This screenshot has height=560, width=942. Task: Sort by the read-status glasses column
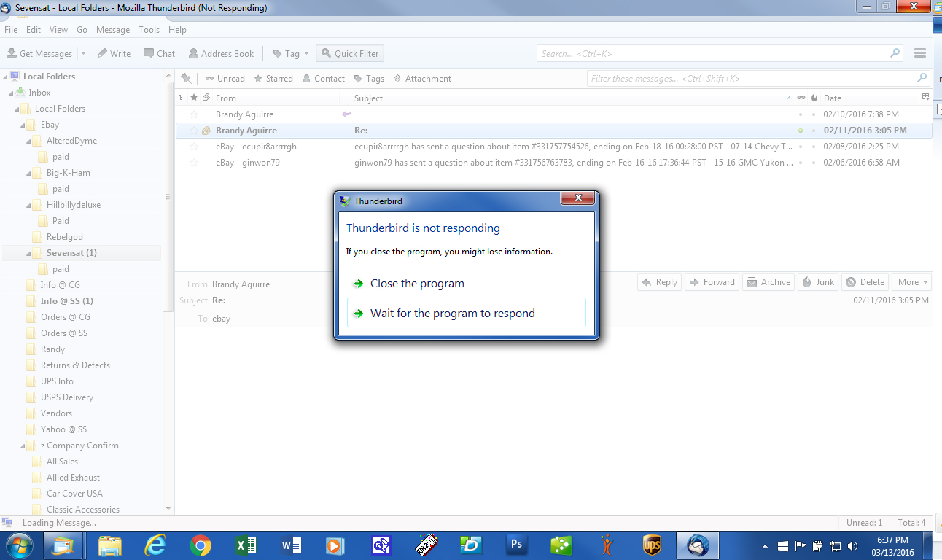(801, 98)
